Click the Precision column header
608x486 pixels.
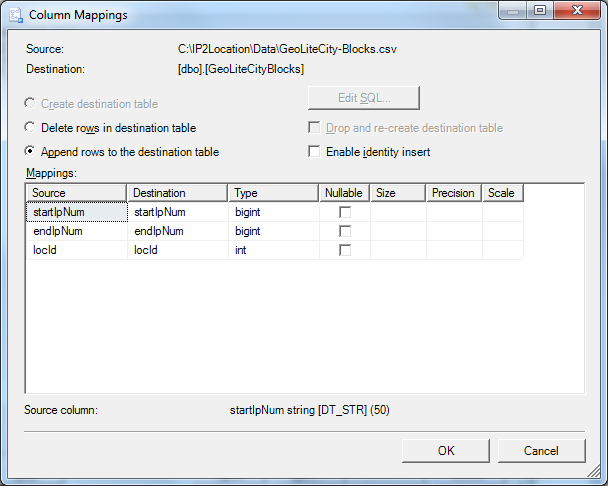click(x=454, y=193)
